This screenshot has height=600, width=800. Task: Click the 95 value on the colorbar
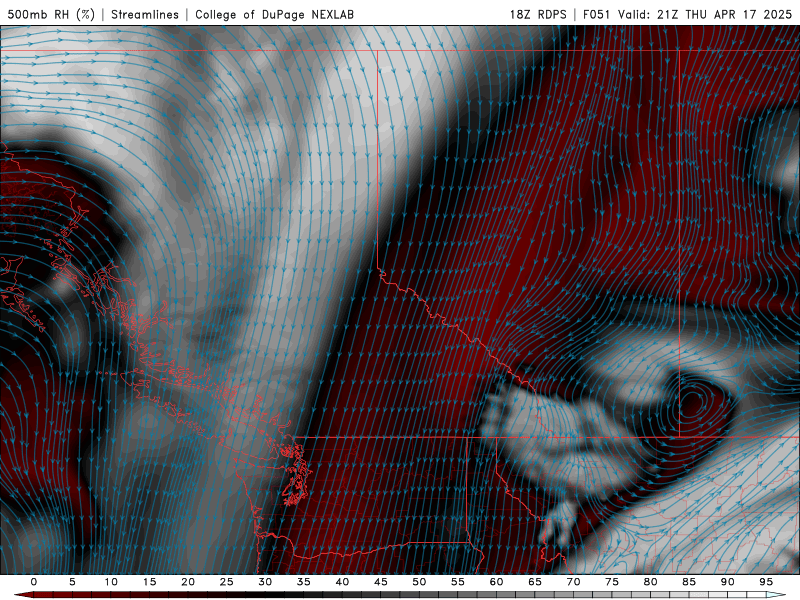click(766, 582)
